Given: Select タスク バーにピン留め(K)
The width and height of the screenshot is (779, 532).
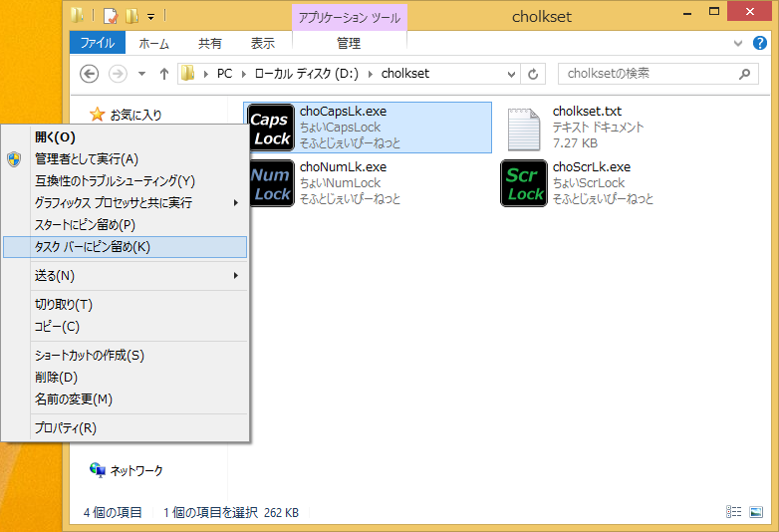Looking at the screenshot, I should [x=126, y=247].
